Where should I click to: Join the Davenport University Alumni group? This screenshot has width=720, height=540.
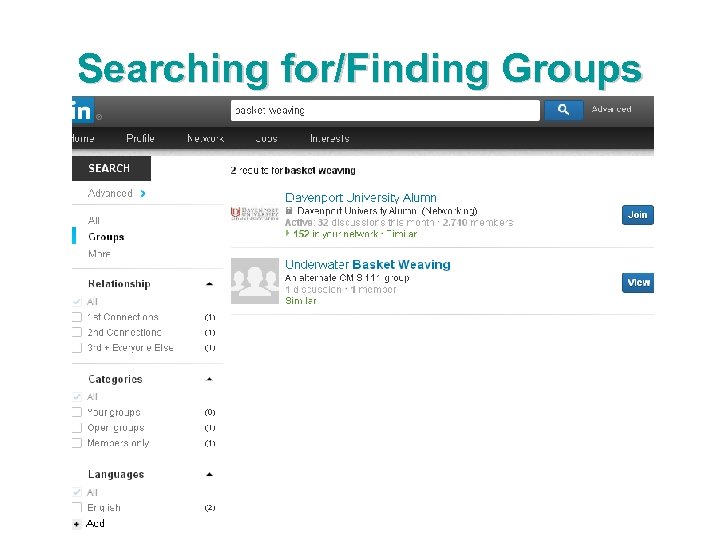(638, 215)
